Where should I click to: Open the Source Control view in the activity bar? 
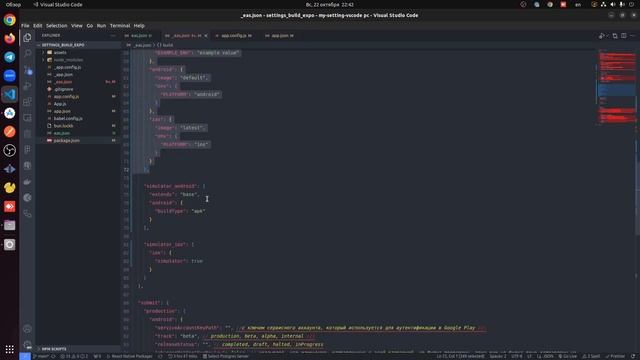27,70
